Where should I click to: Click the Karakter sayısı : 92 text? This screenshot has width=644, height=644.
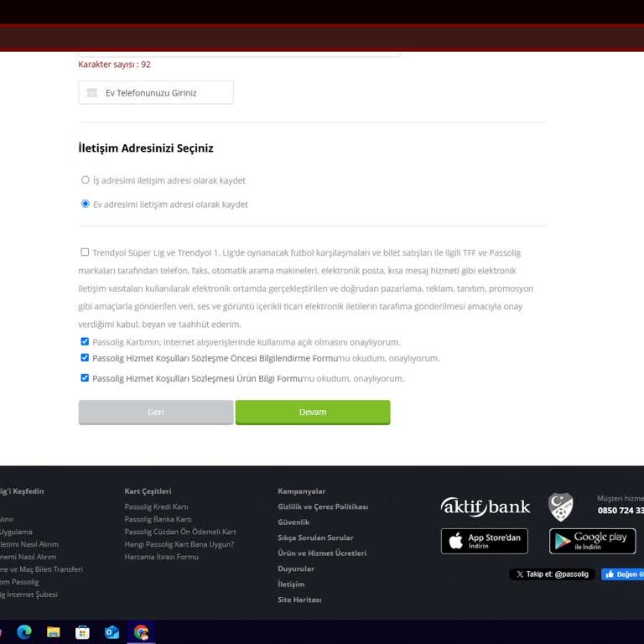point(114,65)
